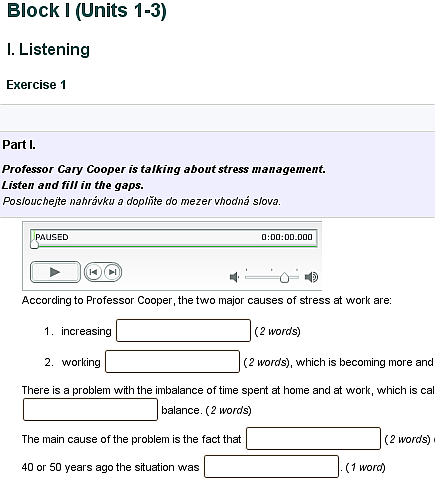Click the PAUSED status label in the player
Screen dimensions: 435x483
coord(52,237)
